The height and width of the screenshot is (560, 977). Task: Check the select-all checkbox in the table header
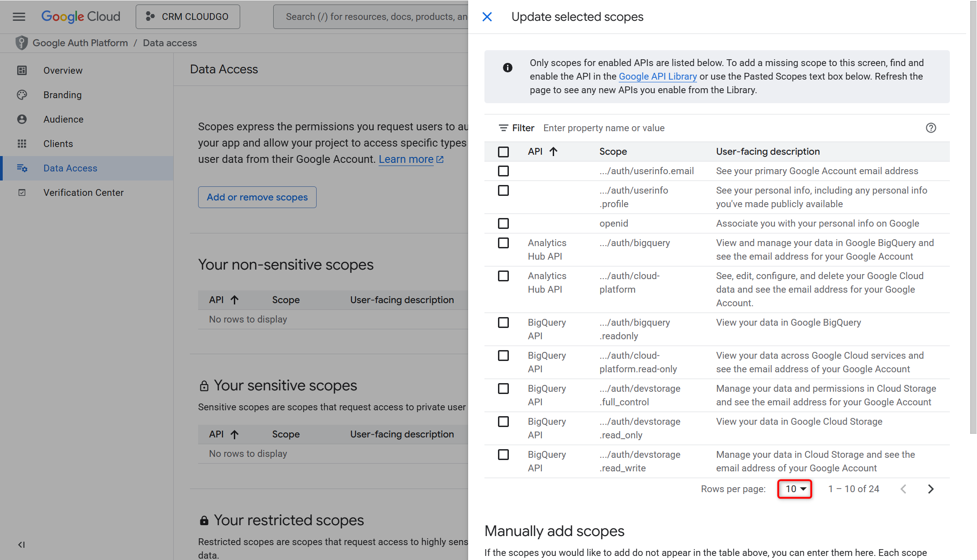tap(503, 152)
